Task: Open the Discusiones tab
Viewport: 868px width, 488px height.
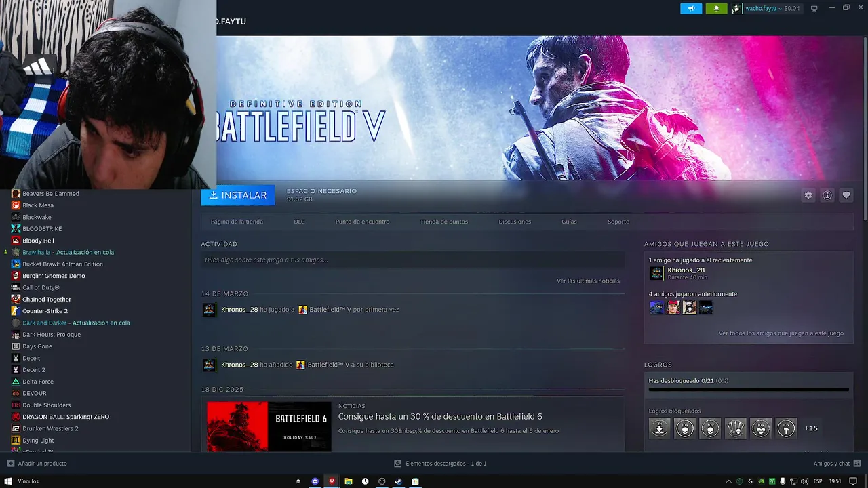Action: coord(515,222)
